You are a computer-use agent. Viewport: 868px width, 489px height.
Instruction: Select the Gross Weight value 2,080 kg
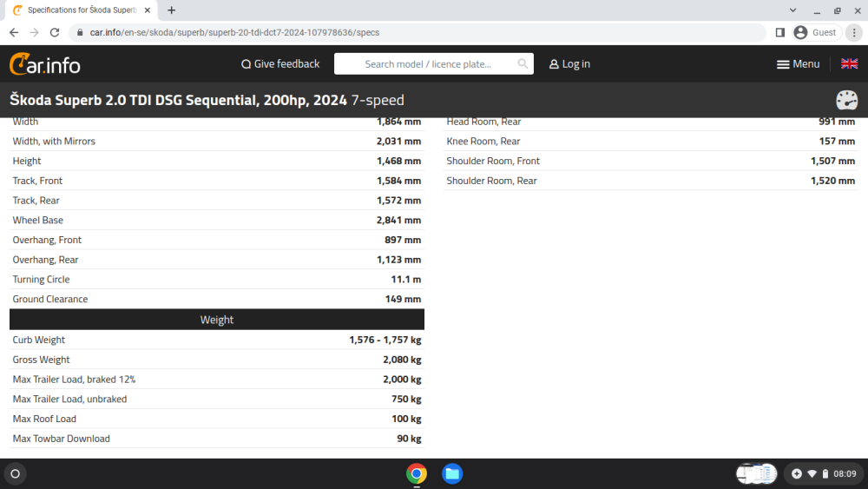tap(402, 360)
